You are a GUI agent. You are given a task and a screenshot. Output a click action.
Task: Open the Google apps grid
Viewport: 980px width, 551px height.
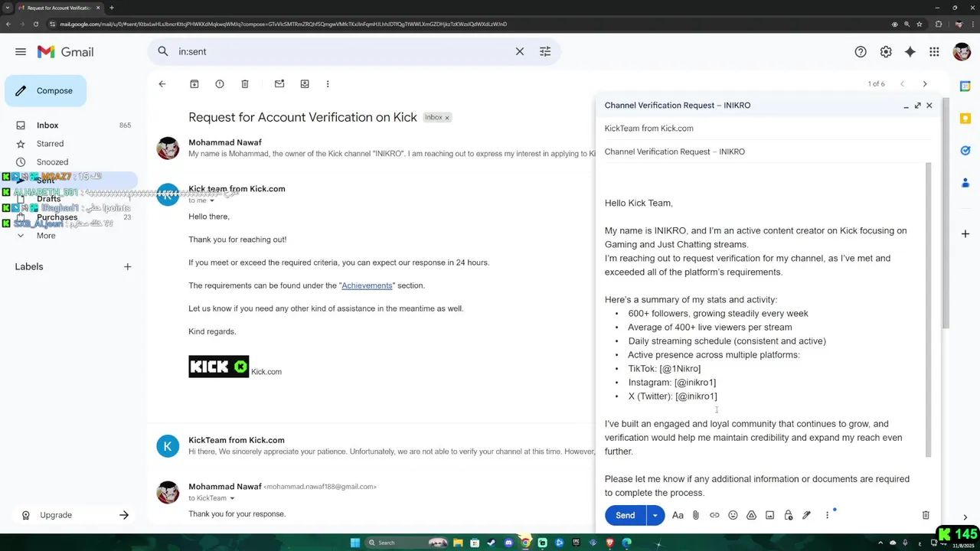(934, 52)
